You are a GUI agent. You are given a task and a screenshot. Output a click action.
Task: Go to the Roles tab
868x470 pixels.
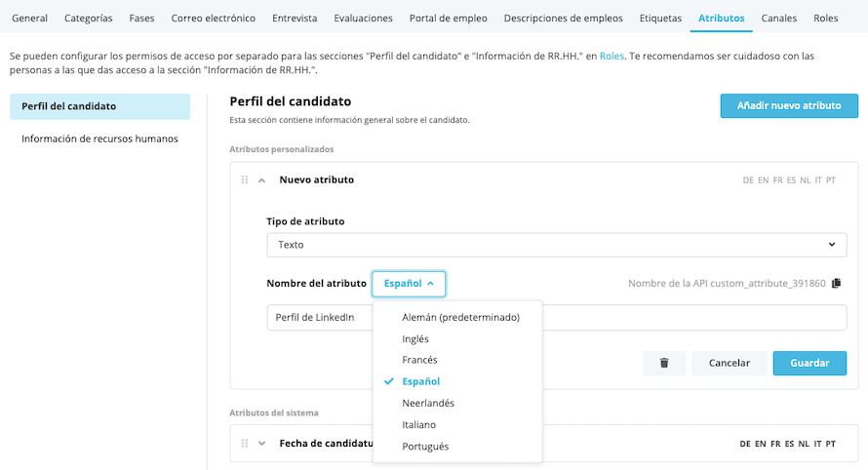point(825,19)
